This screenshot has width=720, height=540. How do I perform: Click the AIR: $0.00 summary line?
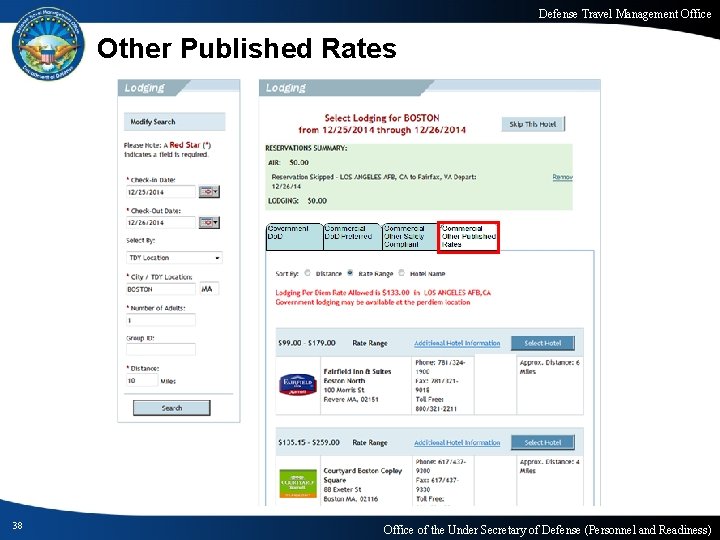(288, 163)
